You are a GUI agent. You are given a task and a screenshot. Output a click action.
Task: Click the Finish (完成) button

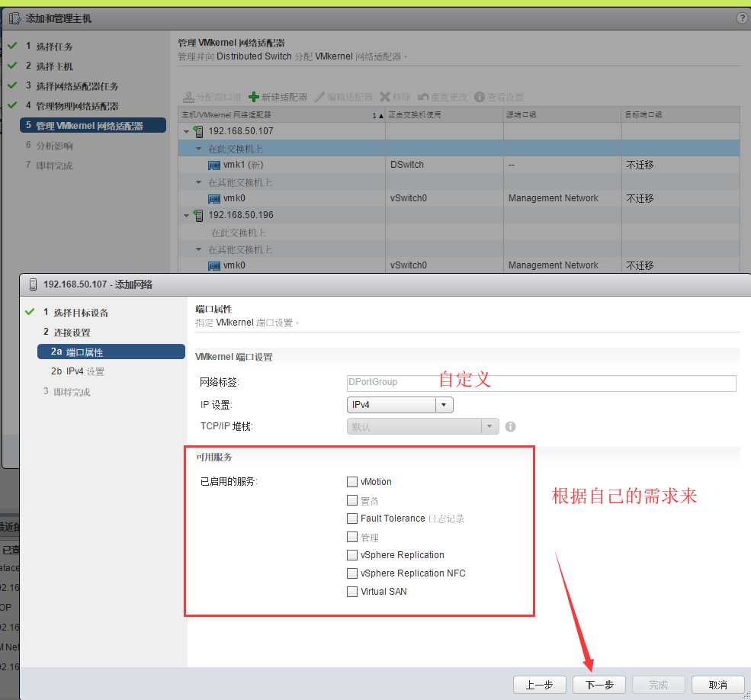tap(659, 685)
